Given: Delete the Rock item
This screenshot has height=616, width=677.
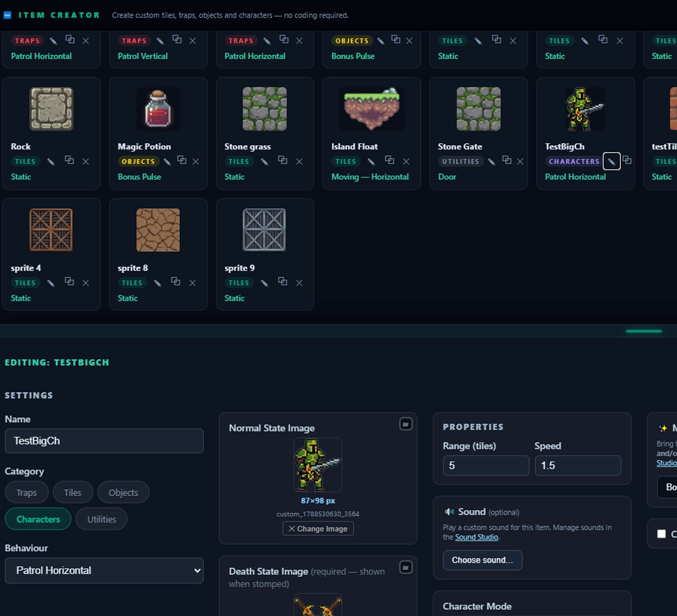Looking at the screenshot, I should point(85,162).
